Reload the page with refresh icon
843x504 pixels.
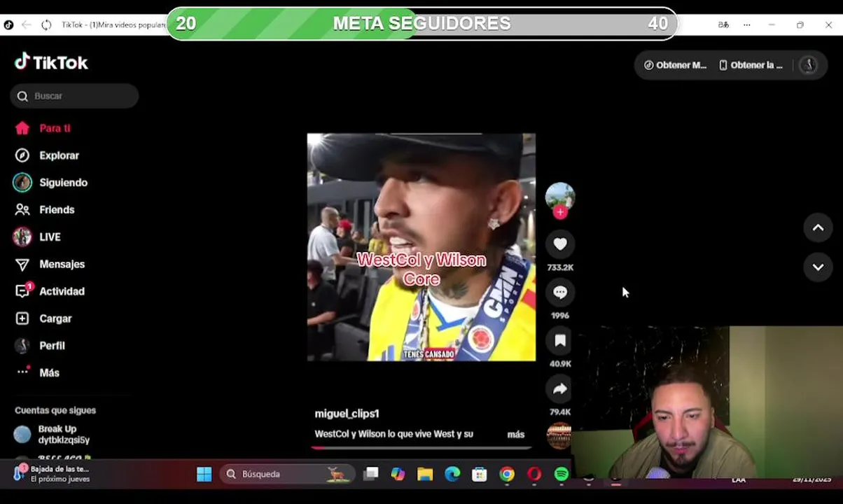(46, 24)
